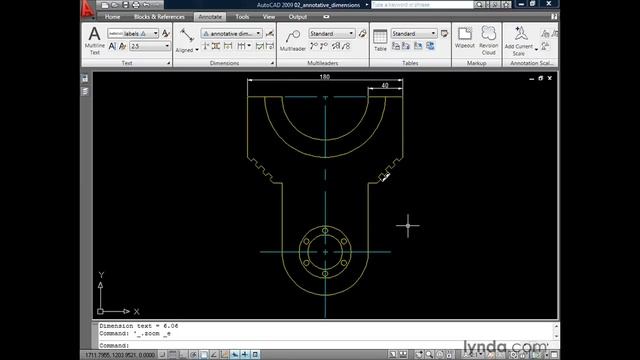This screenshot has width=640, height=360.
Task: Click the single line text icon
Action: [x=112, y=47]
